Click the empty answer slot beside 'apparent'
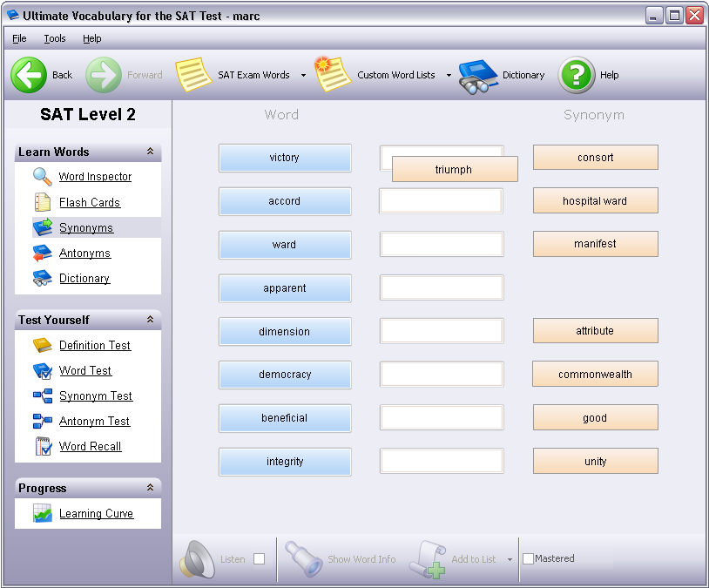This screenshot has height=588, width=709. click(x=442, y=287)
